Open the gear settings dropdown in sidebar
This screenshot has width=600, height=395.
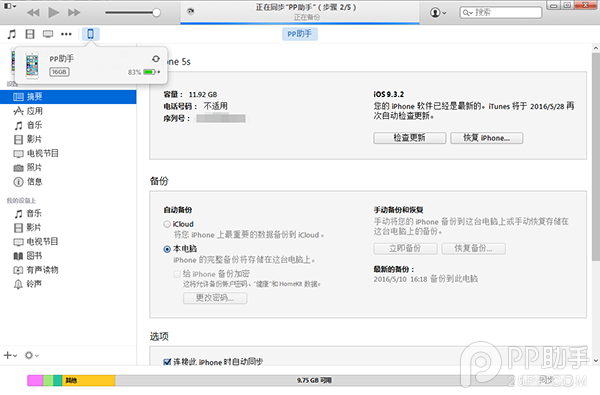pyautogui.click(x=32, y=356)
